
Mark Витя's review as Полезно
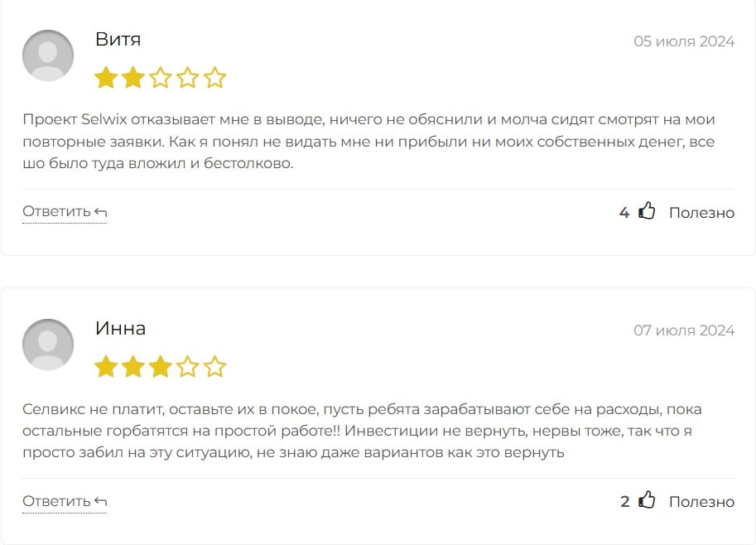click(701, 213)
